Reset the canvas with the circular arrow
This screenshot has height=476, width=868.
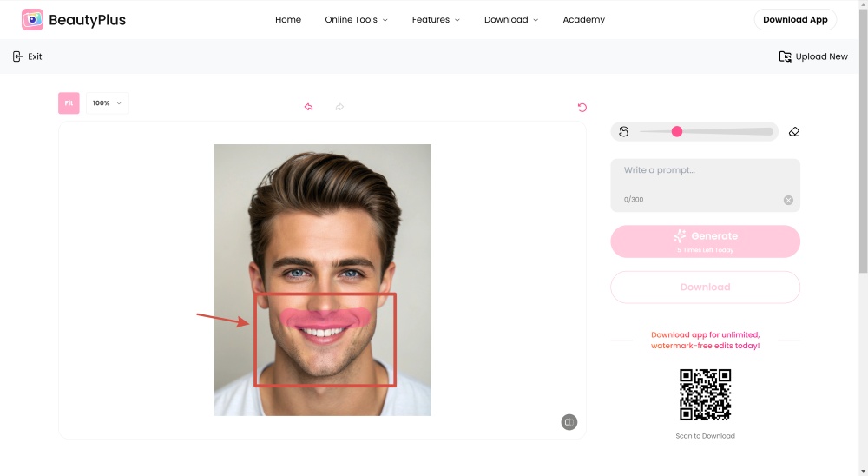[x=582, y=107]
